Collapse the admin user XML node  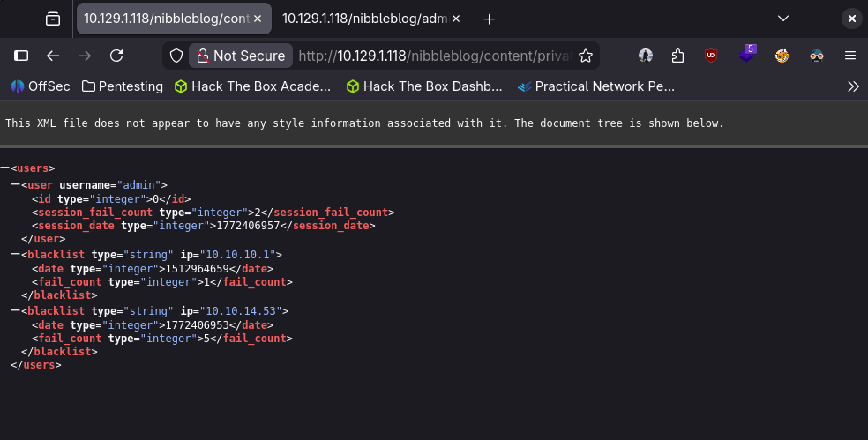point(15,185)
